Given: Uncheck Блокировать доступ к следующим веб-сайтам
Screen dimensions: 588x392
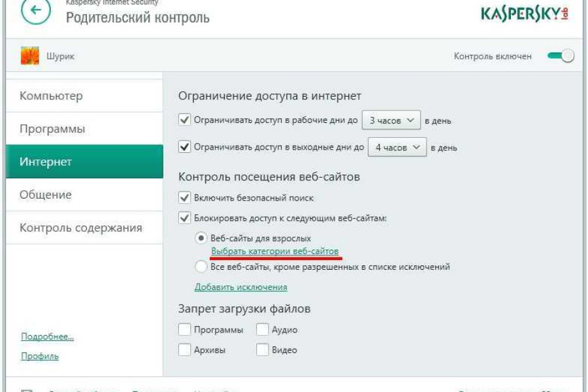Looking at the screenshot, I should 185,218.
